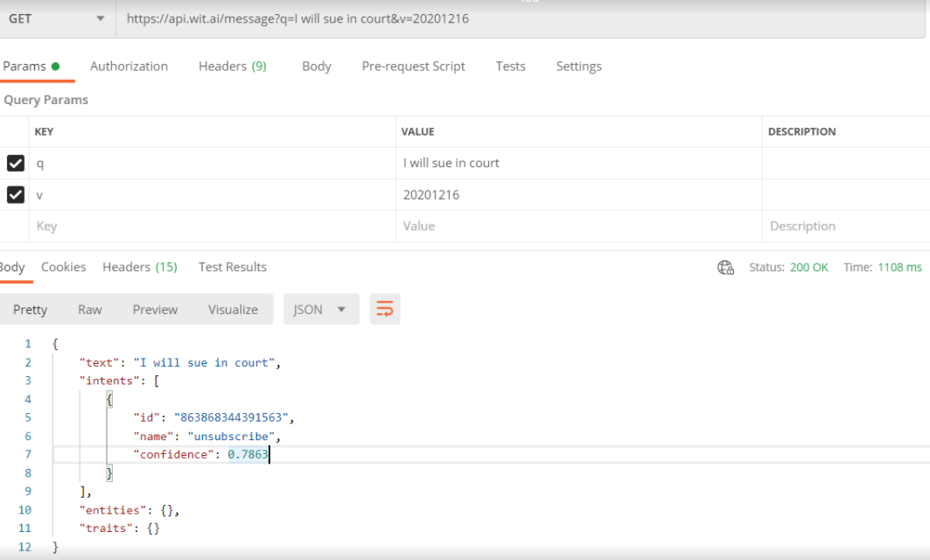
Task: Click the v key cell
Action: coord(213,194)
